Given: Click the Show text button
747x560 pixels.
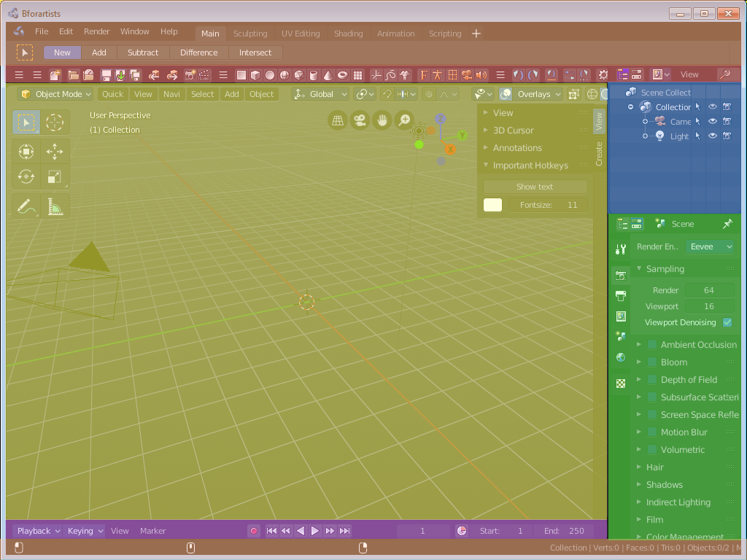Looking at the screenshot, I should pyautogui.click(x=535, y=187).
